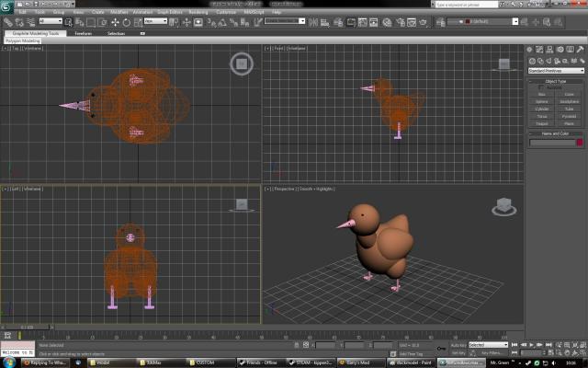Switch to the Freeform ribbon tab
Screen dimensions: 588x368
pyautogui.click(x=83, y=33)
